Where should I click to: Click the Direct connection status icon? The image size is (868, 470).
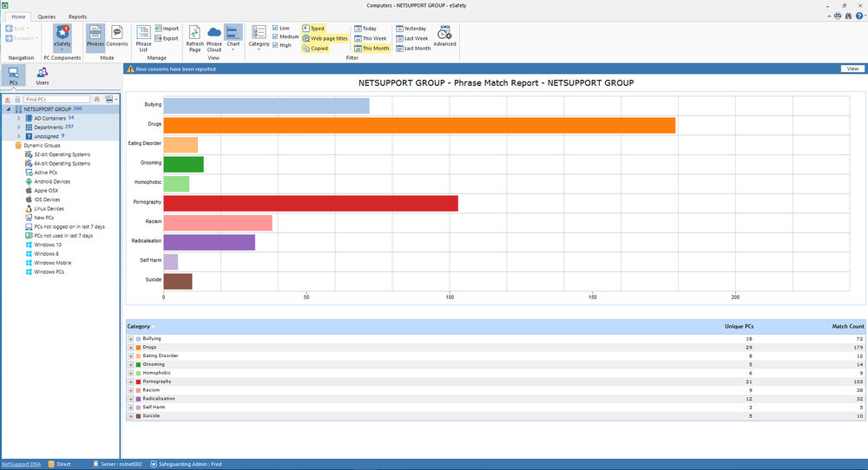coord(51,465)
